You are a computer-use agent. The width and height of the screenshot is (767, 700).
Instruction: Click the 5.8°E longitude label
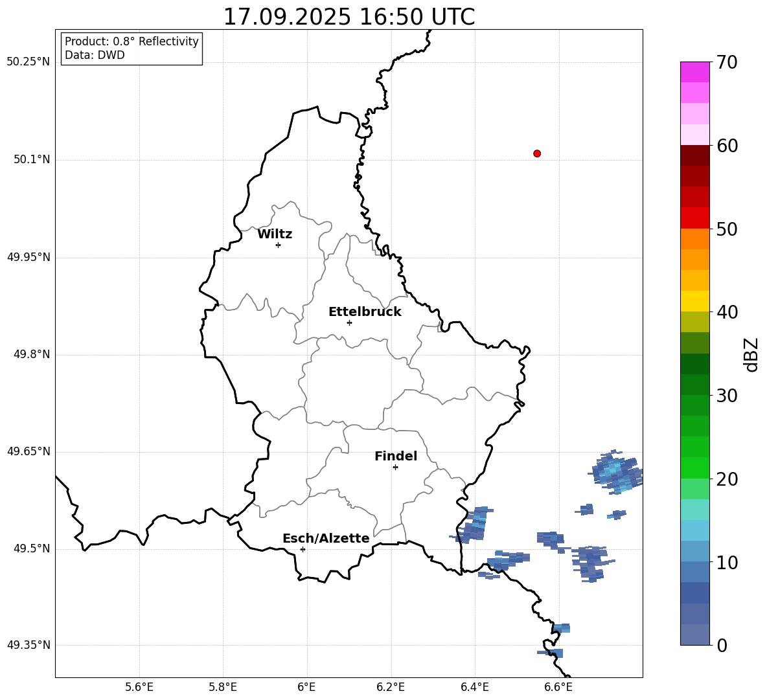pyautogui.click(x=223, y=687)
